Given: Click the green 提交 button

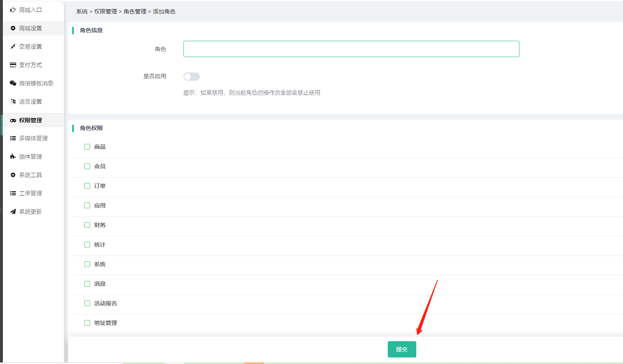Looking at the screenshot, I should click(x=402, y=349).
